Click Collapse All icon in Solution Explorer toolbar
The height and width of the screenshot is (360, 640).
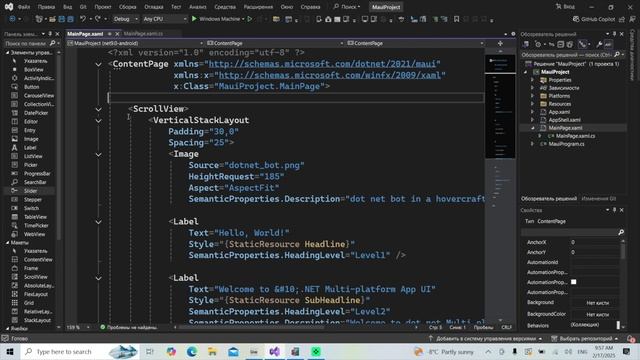pyautogui.click(x=561, y=44)
